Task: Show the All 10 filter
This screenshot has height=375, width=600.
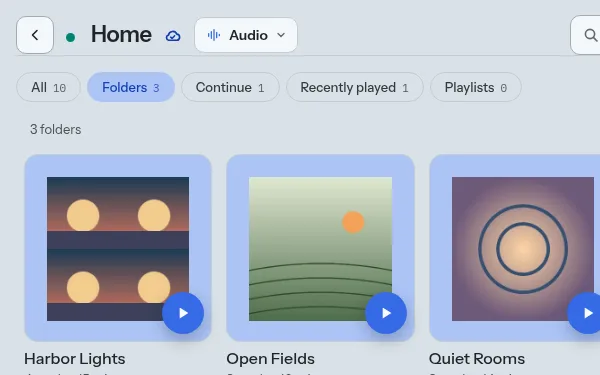Action: click(x=49, y=87)
